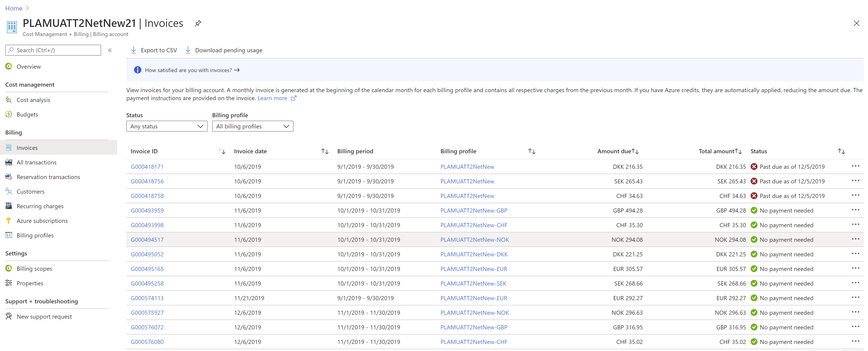Screen dimensions: 868x351
Task: Open the Budgets sidebar item
Action: point(27,114)
